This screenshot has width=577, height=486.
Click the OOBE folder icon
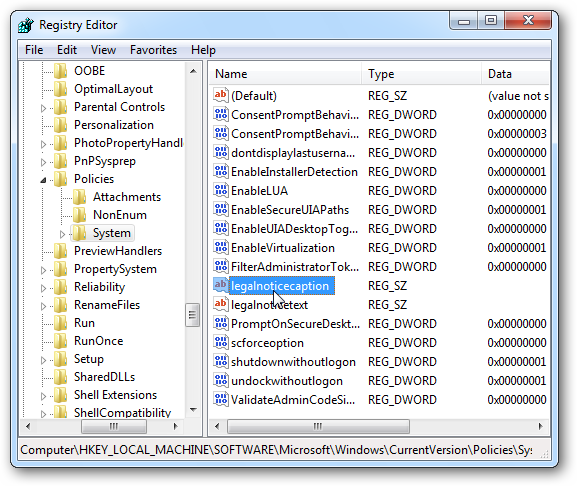(60, 71)
